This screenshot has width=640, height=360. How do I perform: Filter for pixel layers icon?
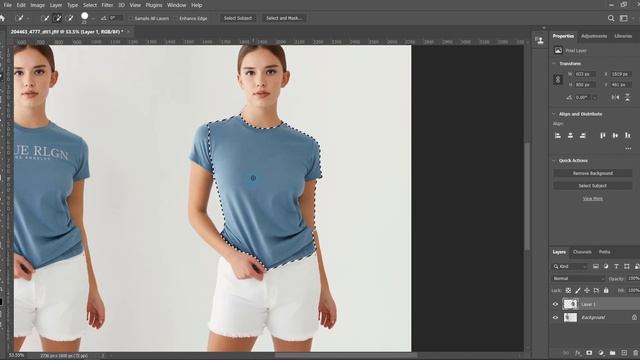click(596, 267)
